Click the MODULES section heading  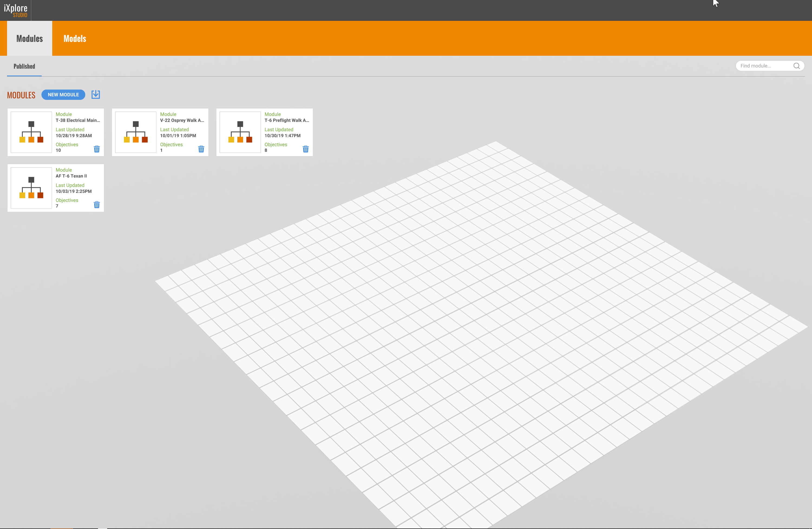tap(21, 95)
